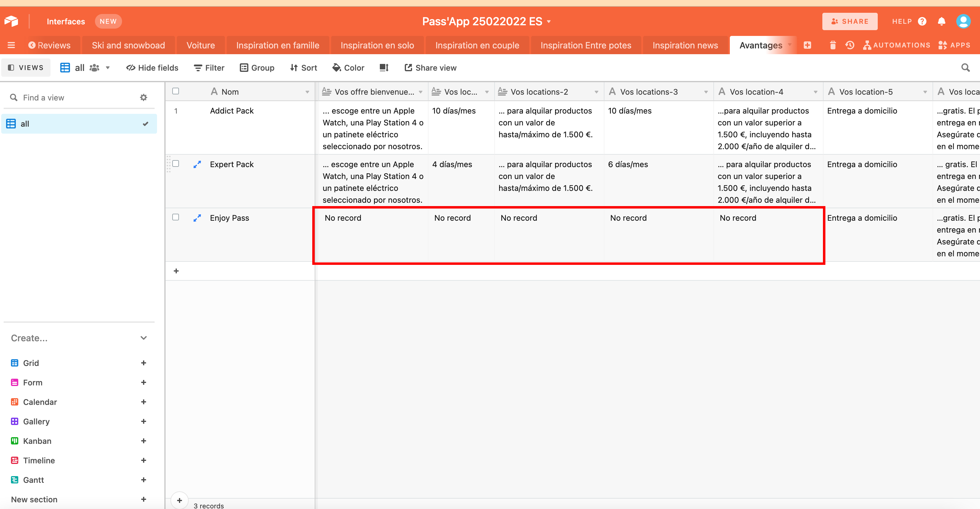Click the Airtable home logo icon

click(x=12, y=21)
